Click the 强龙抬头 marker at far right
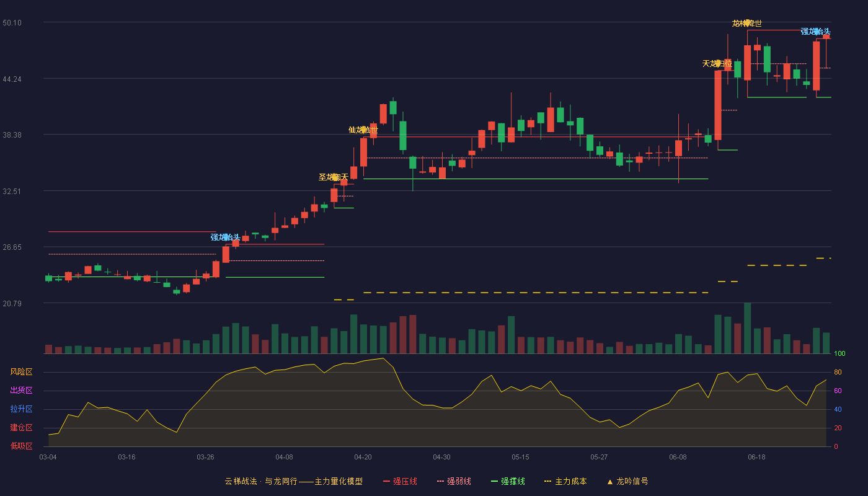 coord(815,32)
